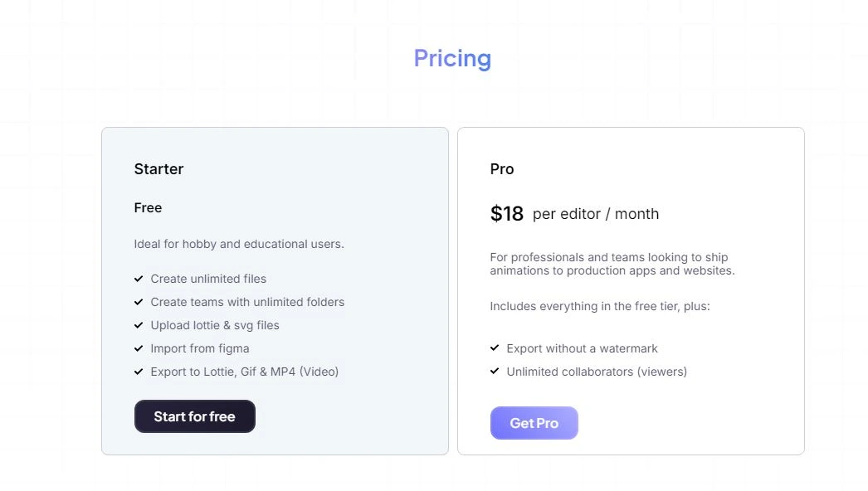Viewport: 868px width, 491px height.
Task: Click the Import from figma feature text
Action: (200, 348)
